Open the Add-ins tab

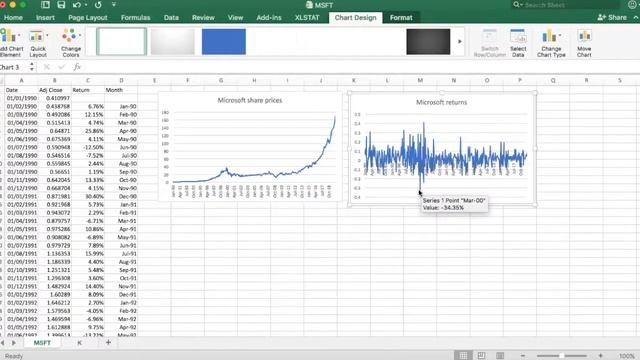269,18
